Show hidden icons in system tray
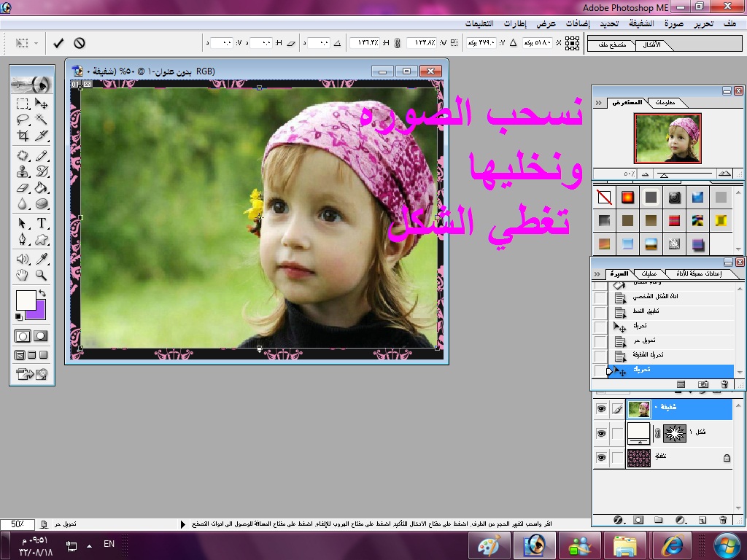This screenshot has width=747, height=560. click(89, 545)
